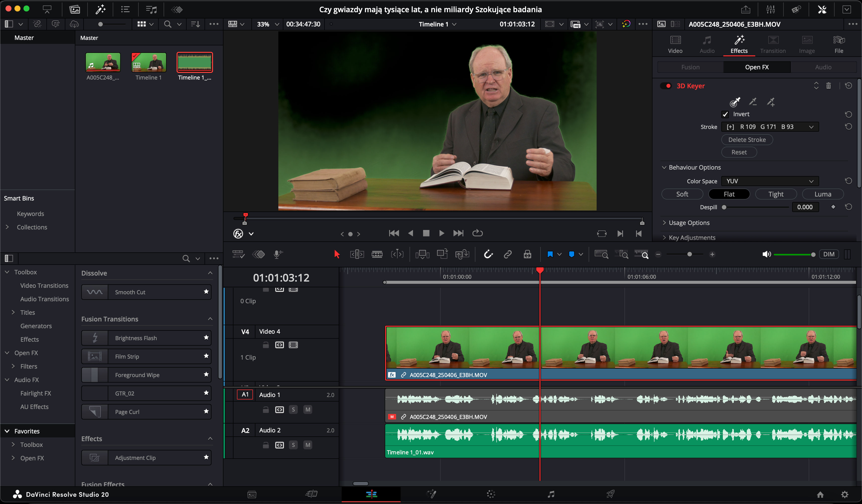The width and height of the screenshot is (862, 504).
Task: Open the Color Space YUV dropdown
Action: [770, 181]
